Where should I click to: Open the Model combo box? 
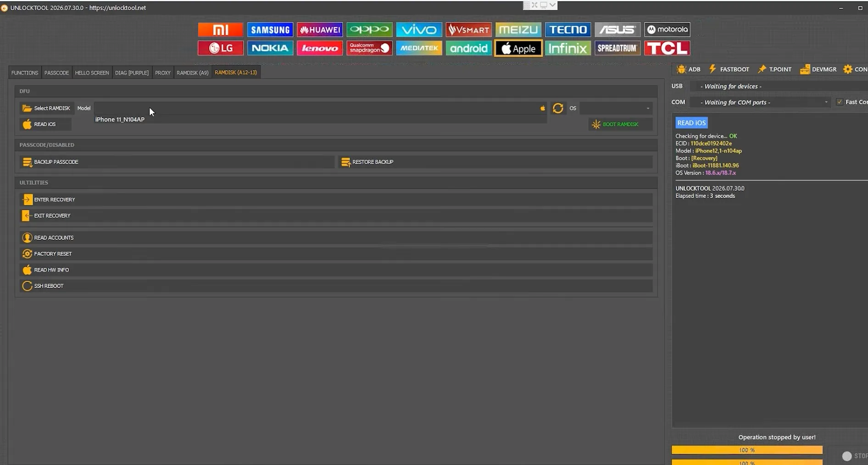[320, 108]
